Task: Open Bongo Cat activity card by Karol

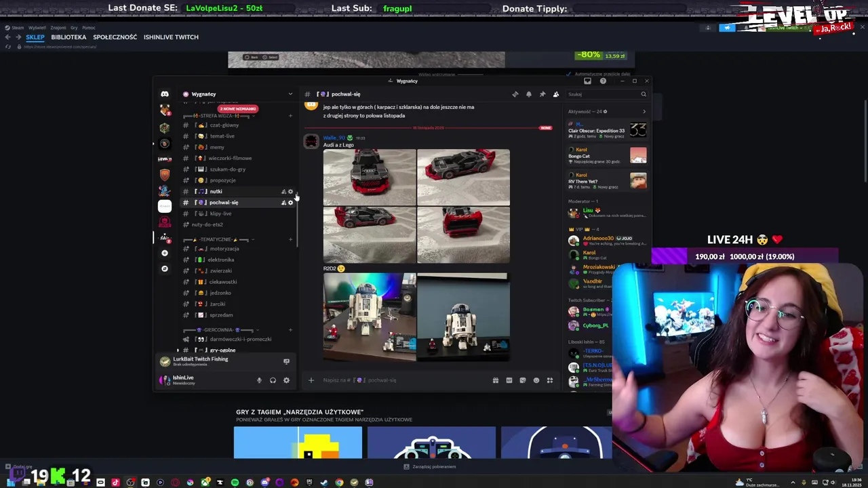Action: point(607,155)
